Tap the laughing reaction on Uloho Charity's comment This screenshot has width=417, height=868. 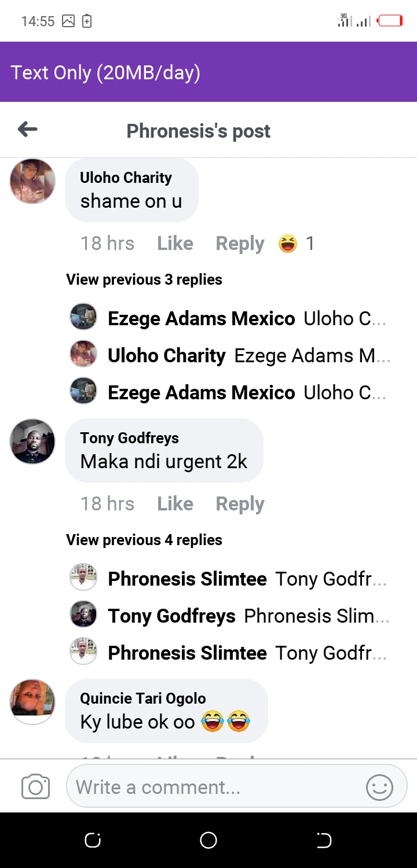point(288,244)
